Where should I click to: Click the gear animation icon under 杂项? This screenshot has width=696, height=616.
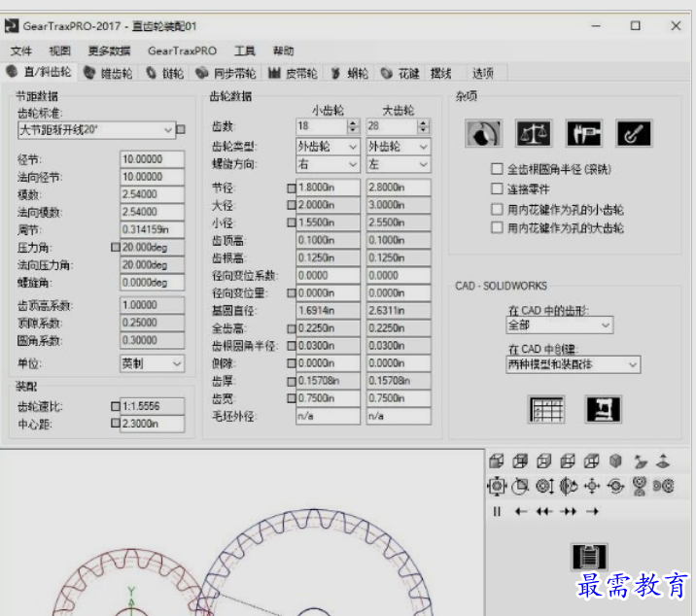point(483,133)
